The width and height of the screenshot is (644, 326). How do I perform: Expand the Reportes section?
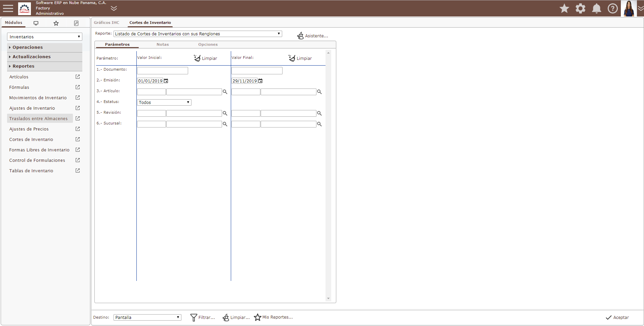[45, 66]
